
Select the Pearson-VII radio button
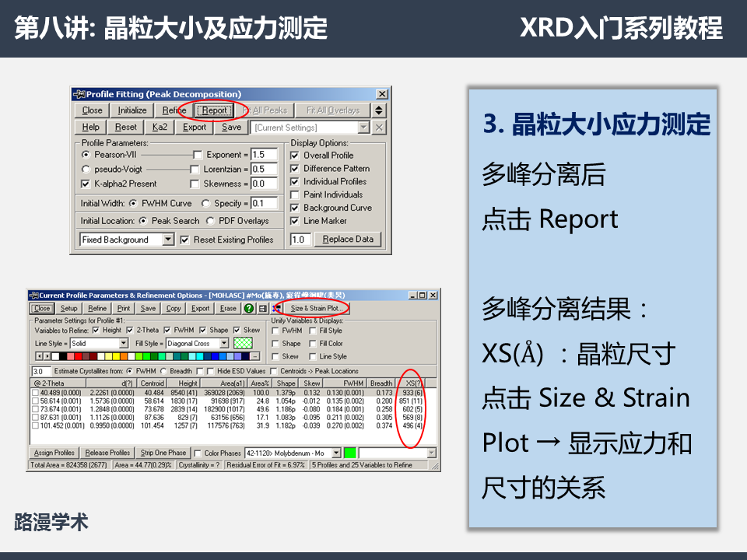click(x=86, y=154)
